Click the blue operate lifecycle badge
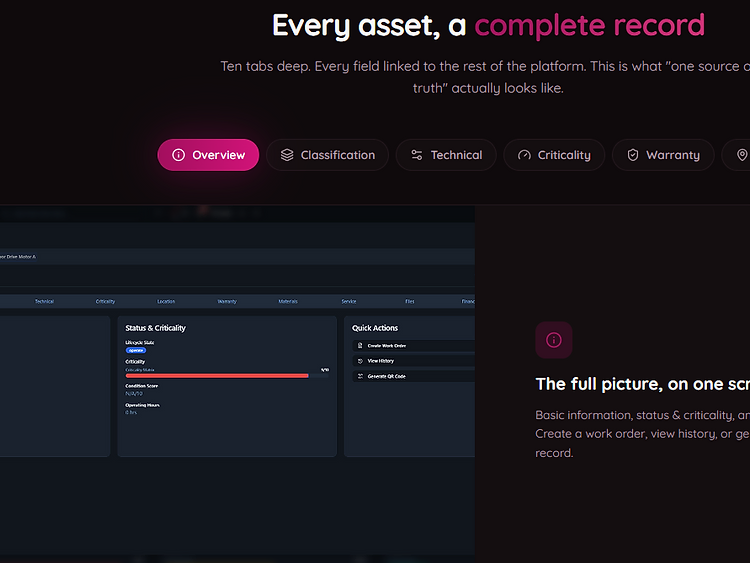The width and height of the screenshot is (750, 563). [x=136, y=350]
